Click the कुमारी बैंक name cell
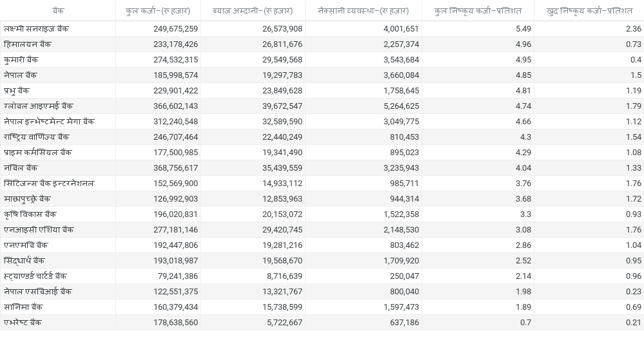Viewport: 644px width, 342px height. click(21, 60)
